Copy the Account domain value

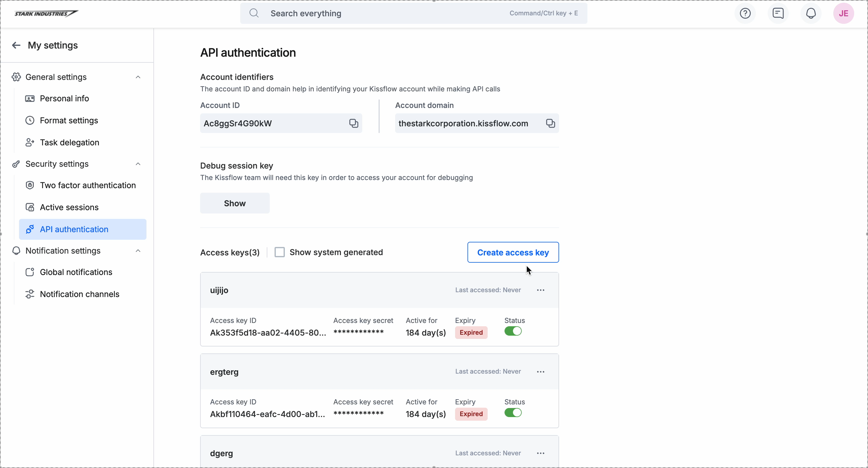click(550, 123)
